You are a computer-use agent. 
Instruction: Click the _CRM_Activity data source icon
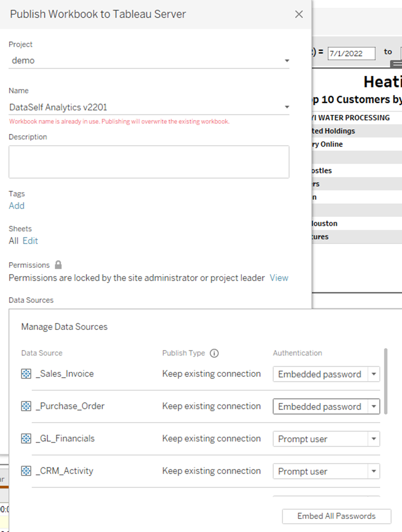coord(25,471)
